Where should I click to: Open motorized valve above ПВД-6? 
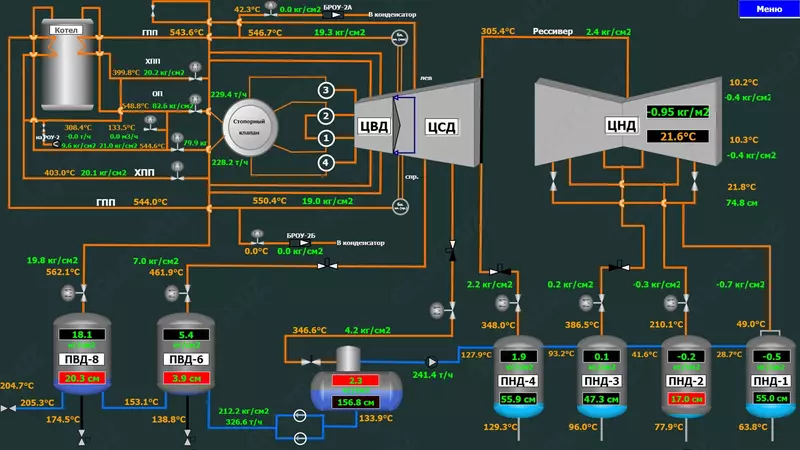(x=179, y=293)
